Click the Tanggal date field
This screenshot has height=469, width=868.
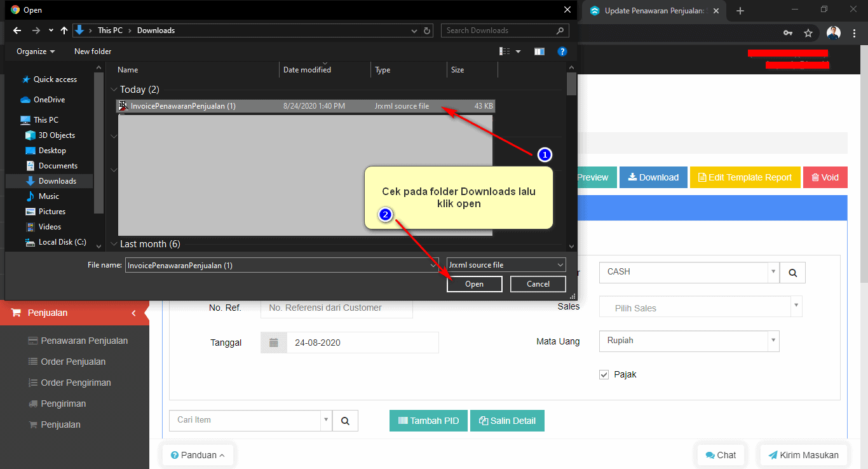362,343
